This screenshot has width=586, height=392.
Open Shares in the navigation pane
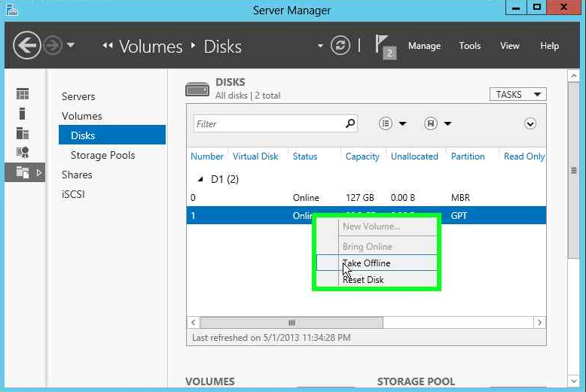[77, 175]
